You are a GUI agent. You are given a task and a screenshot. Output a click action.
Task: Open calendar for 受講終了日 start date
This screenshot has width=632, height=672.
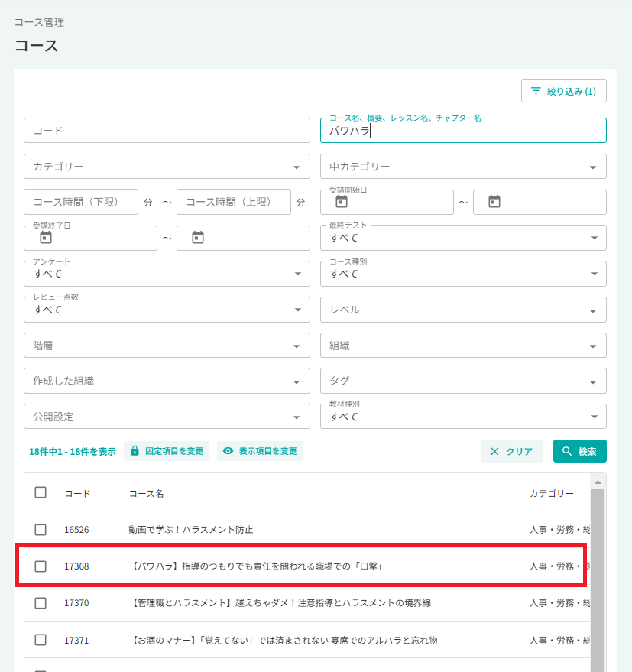click(45, 238)
